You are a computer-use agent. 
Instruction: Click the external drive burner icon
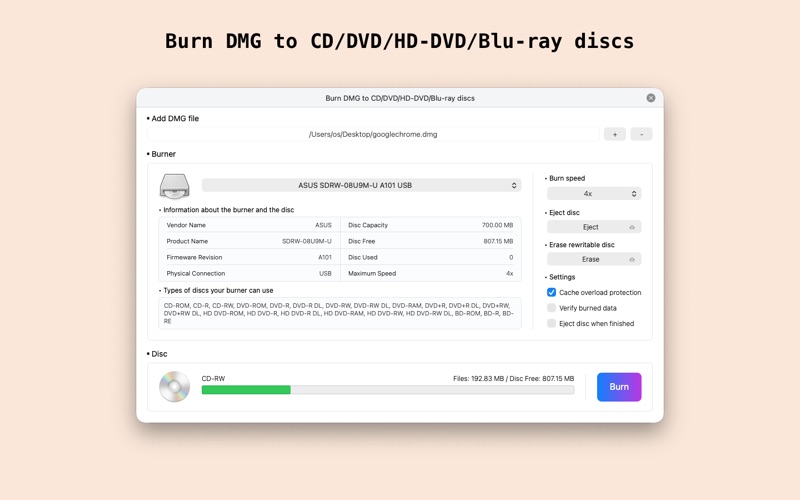(x=174, y=186)
